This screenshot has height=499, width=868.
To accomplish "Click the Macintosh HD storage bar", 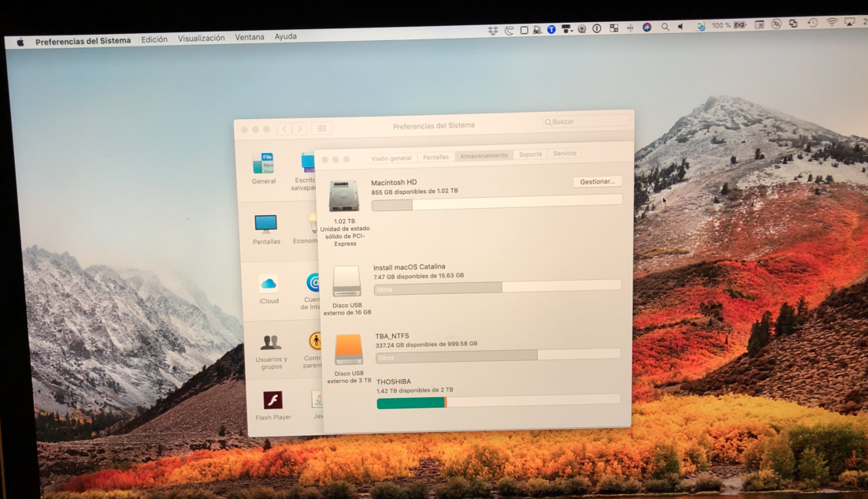I will [x=496, y=202].
